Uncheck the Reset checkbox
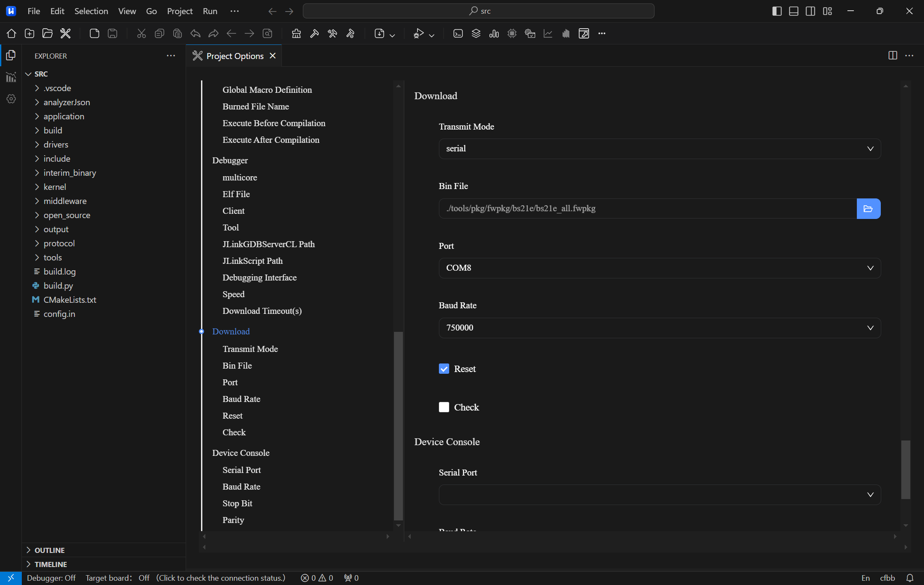The height and width of the screenshot is (585, 924). (x=444, y=369)
